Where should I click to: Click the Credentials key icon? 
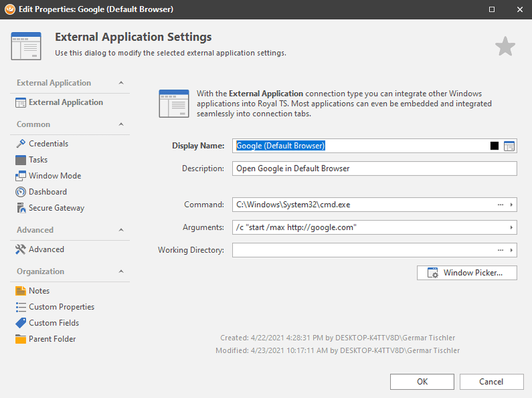(x=20, y=144)
